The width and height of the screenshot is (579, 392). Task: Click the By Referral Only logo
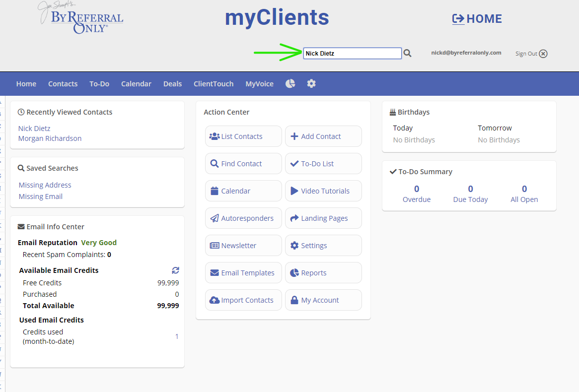[x=81, y=18]
